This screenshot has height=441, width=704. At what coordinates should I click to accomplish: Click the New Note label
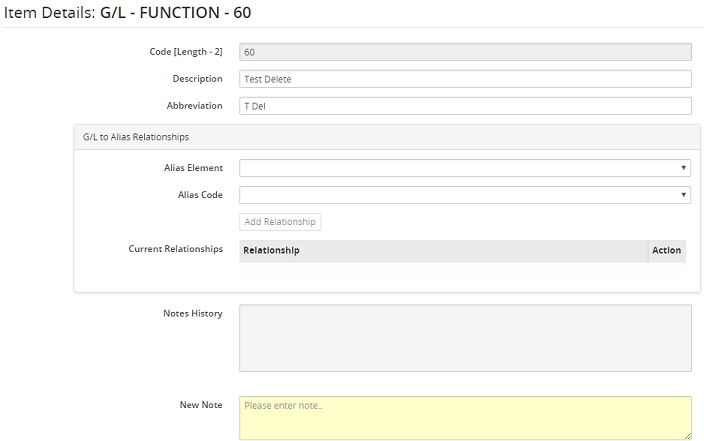click(200, 405)
